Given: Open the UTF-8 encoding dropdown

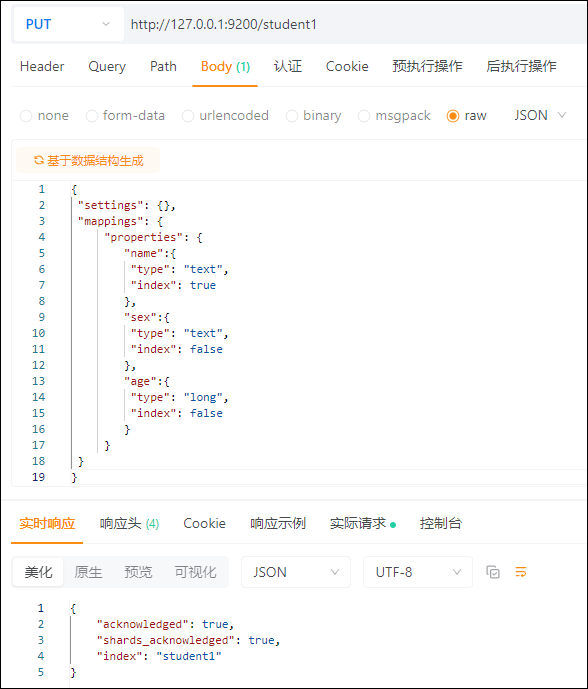Looking at the screenshot, I should (x=417, y=572).
